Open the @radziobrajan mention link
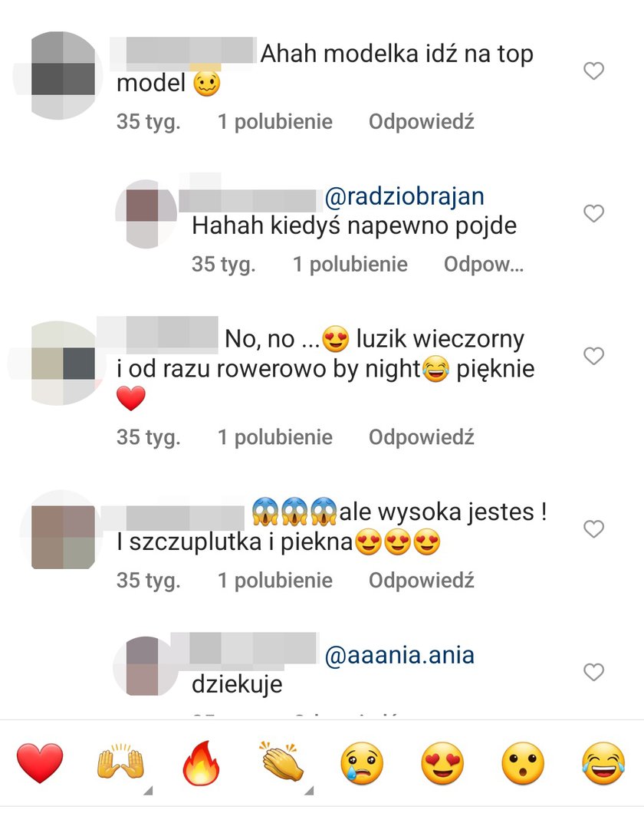The width and height of the screenshot is (644, 813). tap(404, 197)
